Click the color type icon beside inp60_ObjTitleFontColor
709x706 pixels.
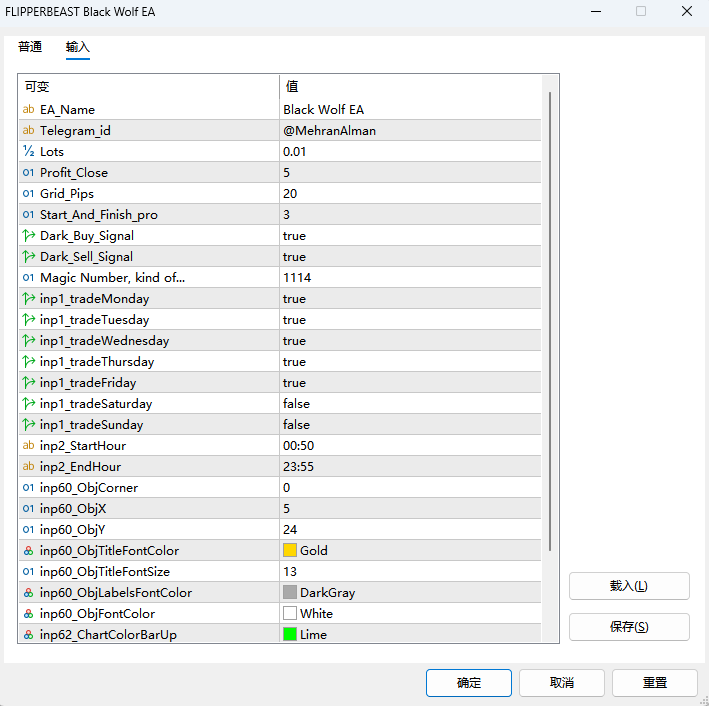pyautogui.click(x=28, y=550)
